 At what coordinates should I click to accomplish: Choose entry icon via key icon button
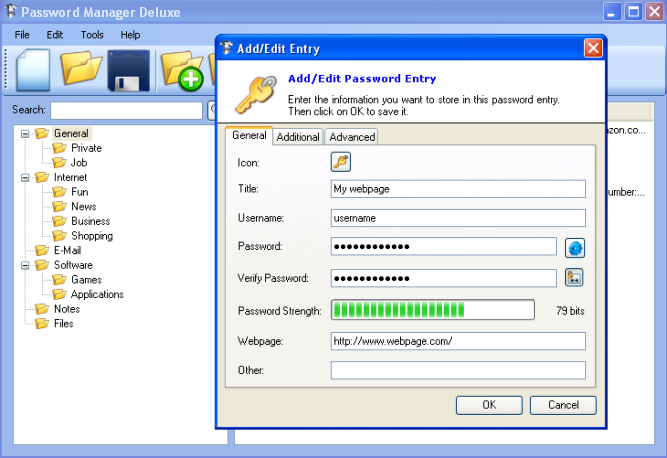(341, 162)
